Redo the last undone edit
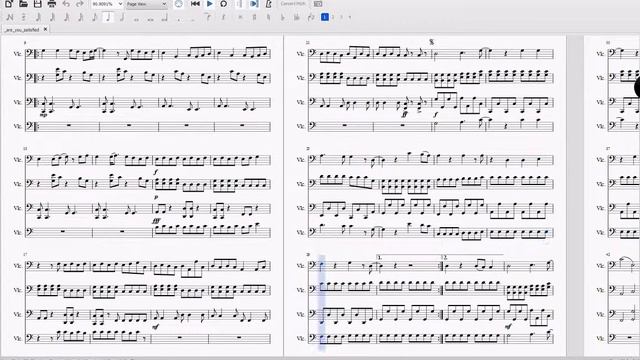The image size is (640, 360). [80, 4]
